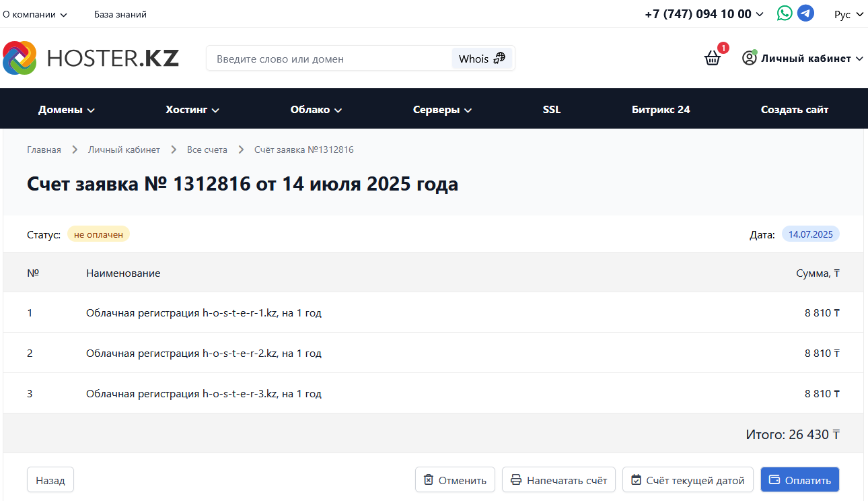Screen dimensions: 868x501
Task: Click the Whois lookup button
Action: [x=482, y=59]
